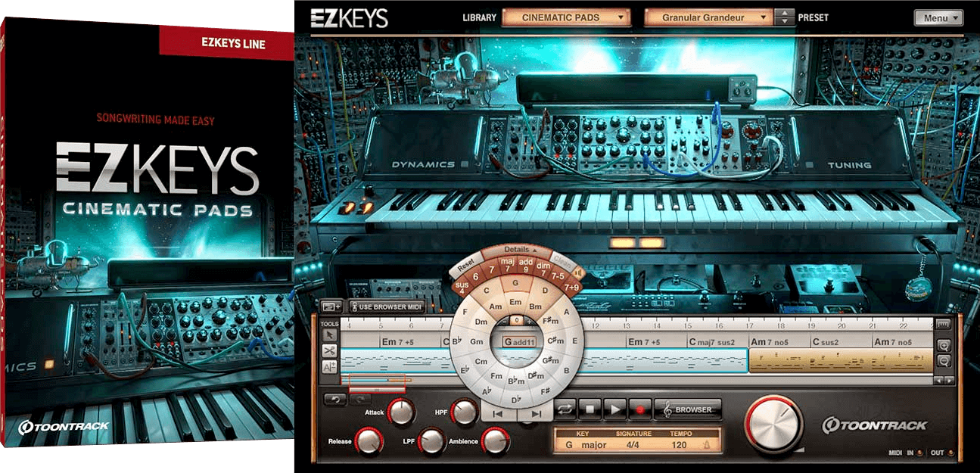Click the Toontrack logo in the plugin
This screenshot has height=473, width=980.
tap(874, 425)
